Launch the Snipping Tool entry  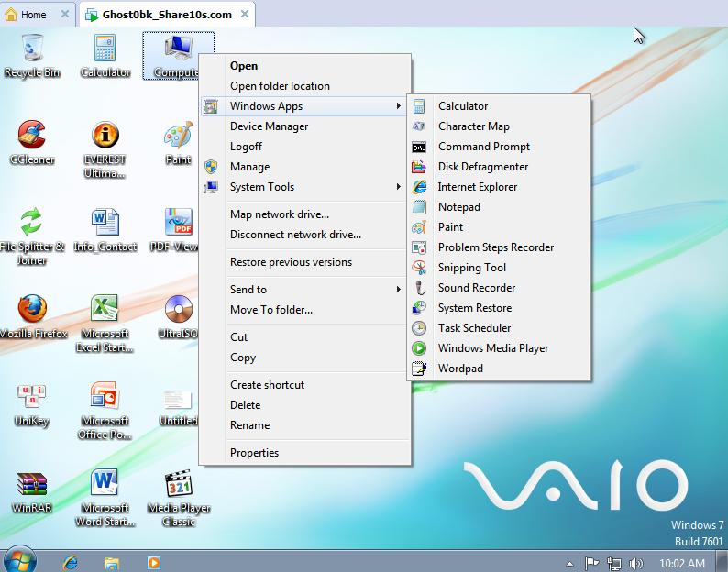499,268
